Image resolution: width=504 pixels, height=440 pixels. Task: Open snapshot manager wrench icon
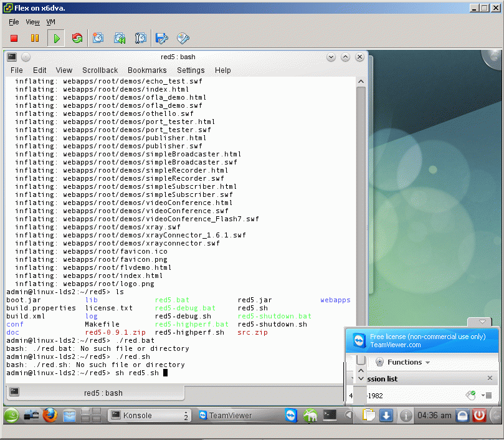coord(140,38)
